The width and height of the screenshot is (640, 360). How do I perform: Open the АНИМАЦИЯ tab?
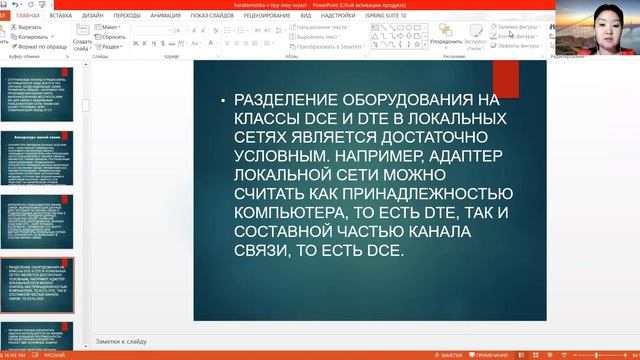pos(165,16)
